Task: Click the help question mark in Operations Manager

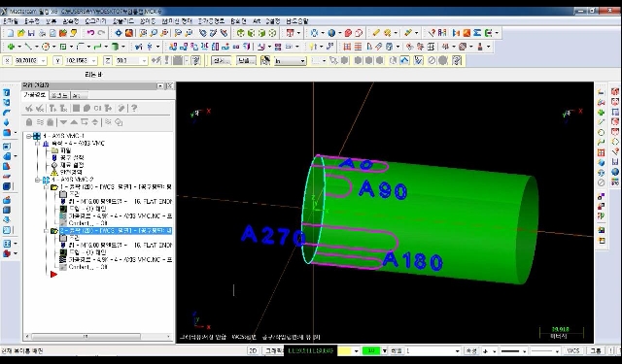Action: pyautogui.click(x=134, y=108)
